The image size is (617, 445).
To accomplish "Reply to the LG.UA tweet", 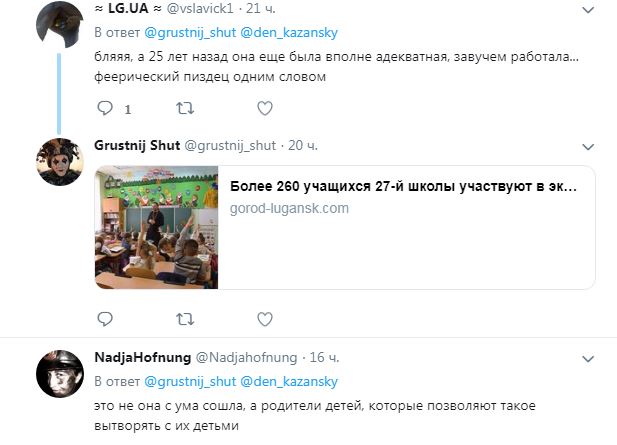I will point(105,108).
